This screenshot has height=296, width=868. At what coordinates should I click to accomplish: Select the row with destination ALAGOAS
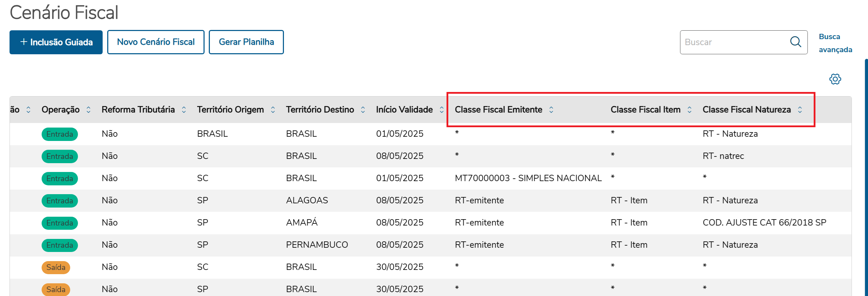pyautogui.click(x=307, y=201)
